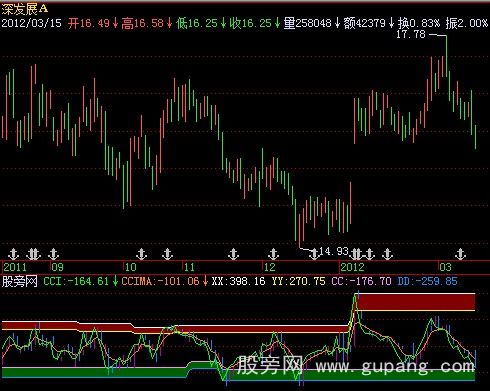Select the stock name 深发展A
Image resolution: width=490 pixels, height=391 pixels.
pos(25,9)
